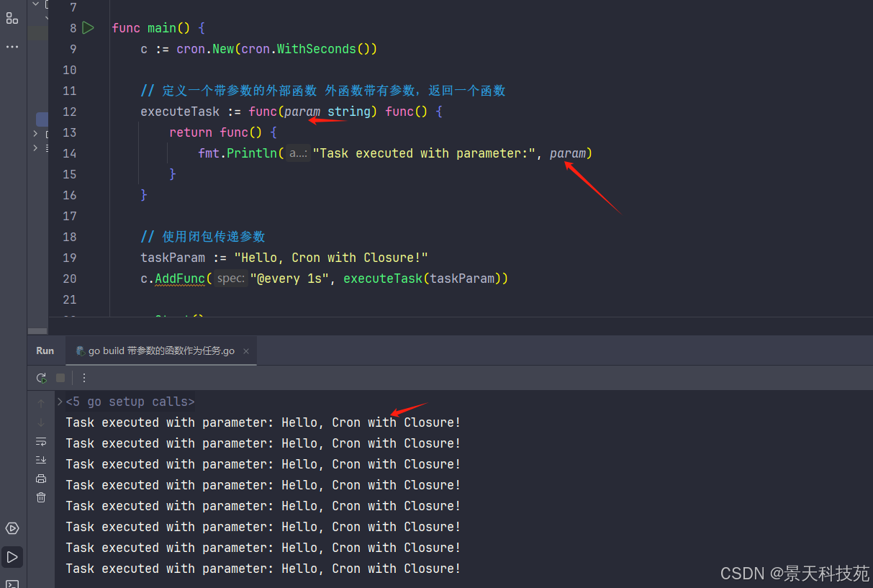Viewport: 873px width, 588px height.
Task: Toggle soft-wrap in the Run console
Action: (x=41, y=441)
